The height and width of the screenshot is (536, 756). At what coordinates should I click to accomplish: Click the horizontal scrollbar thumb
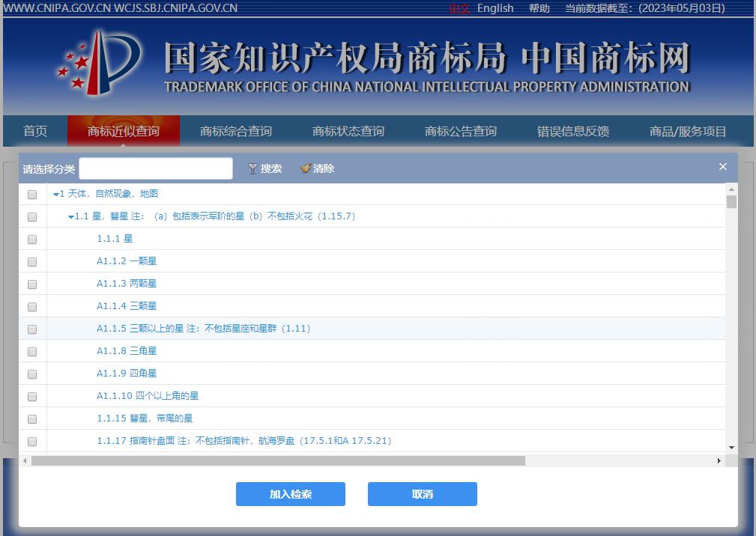(x=278, y=461)
